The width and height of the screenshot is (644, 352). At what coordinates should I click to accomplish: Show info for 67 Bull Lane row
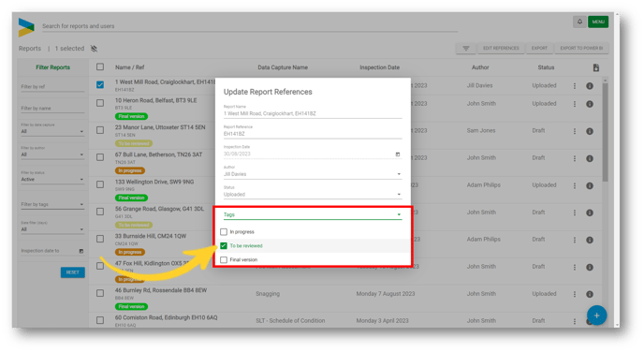point(590,158)
